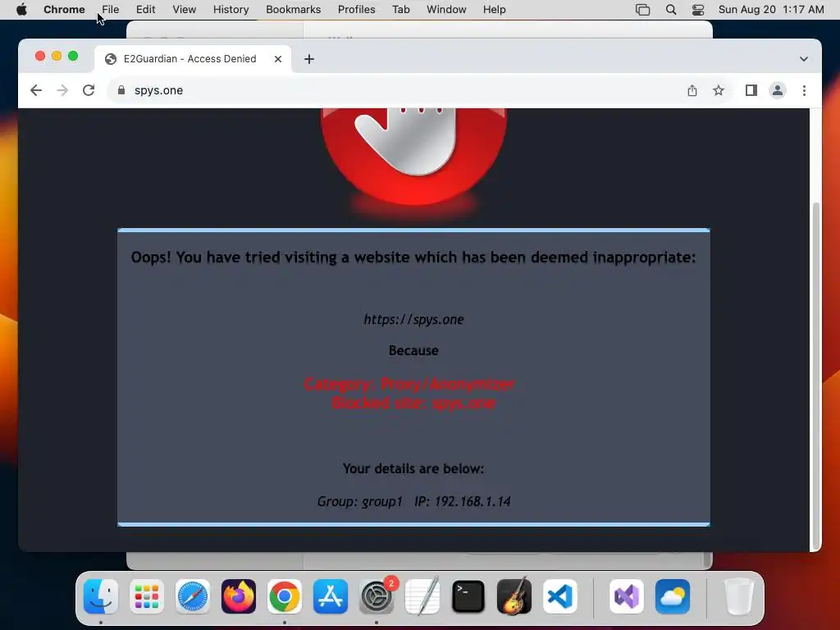Open the History menu

pyautogui.click(x=231, y=10)
